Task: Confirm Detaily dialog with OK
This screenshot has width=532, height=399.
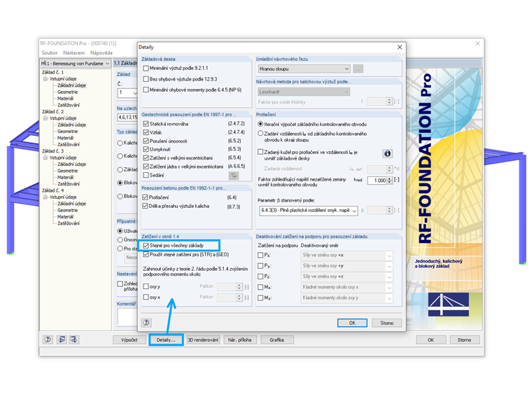Action: click(x=352, y=323)
